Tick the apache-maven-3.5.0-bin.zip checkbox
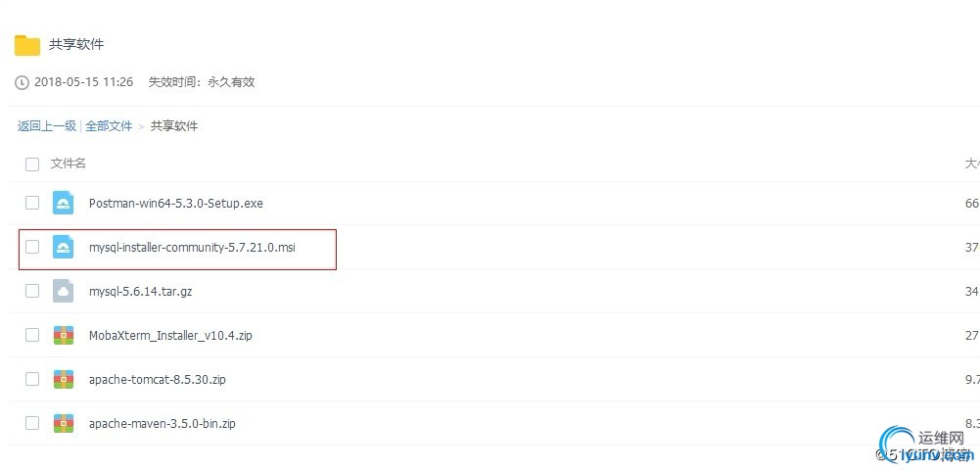The image size is (980, 471). [x=32, y=423]
